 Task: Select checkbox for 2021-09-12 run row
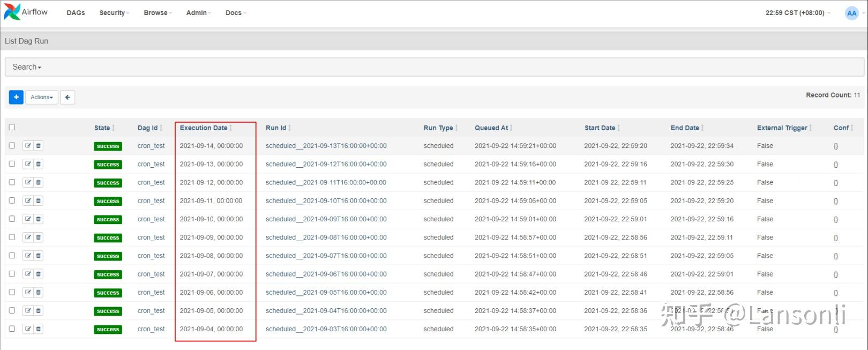[x=12, y=182]
